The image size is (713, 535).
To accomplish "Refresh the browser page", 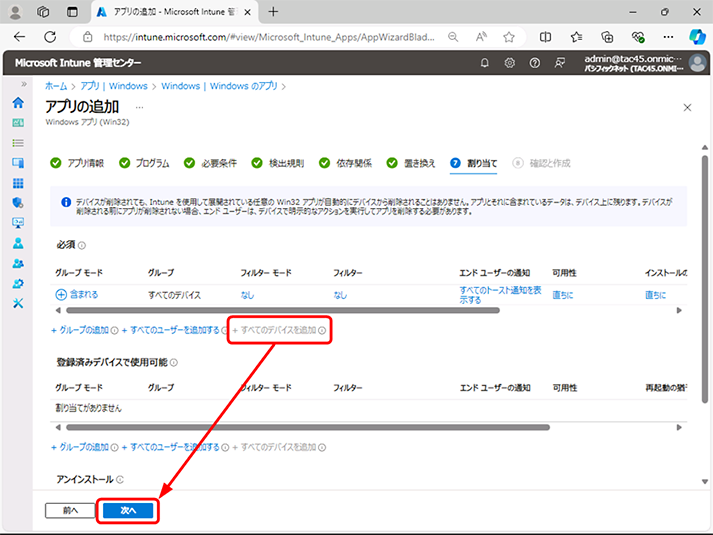I will click(x=50, y=37).
